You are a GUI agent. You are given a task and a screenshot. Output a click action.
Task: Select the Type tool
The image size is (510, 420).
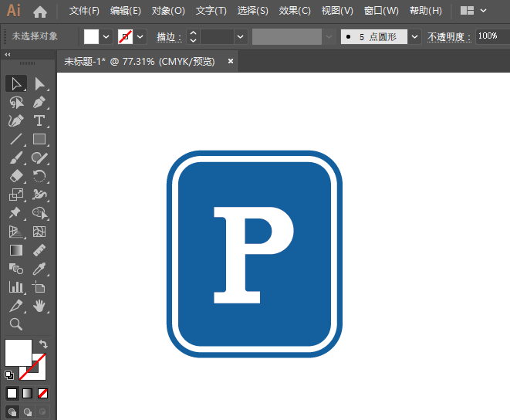pyautogui.click(x=39, y=120)
